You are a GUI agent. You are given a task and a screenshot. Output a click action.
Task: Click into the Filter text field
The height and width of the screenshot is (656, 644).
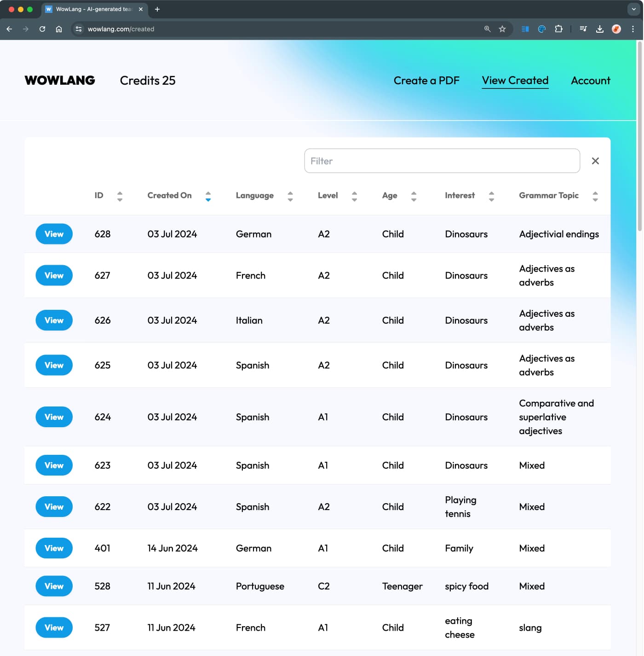click(442, 161)
